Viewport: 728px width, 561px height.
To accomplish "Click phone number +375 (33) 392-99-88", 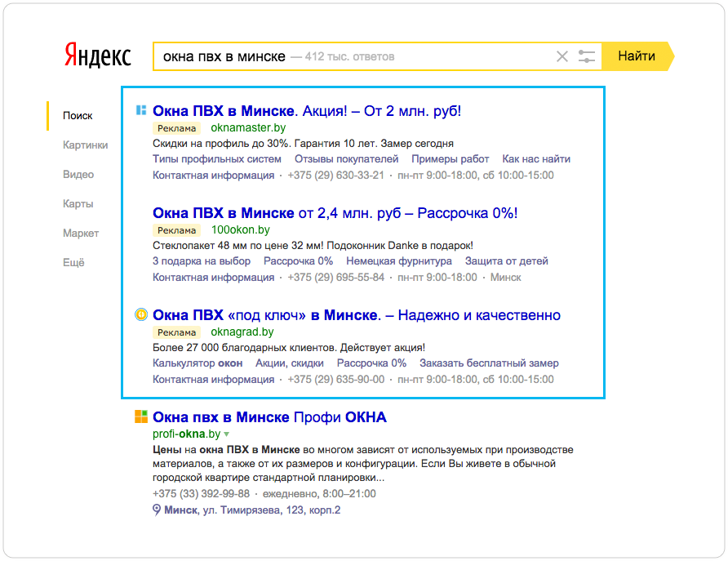I will 201,494.
